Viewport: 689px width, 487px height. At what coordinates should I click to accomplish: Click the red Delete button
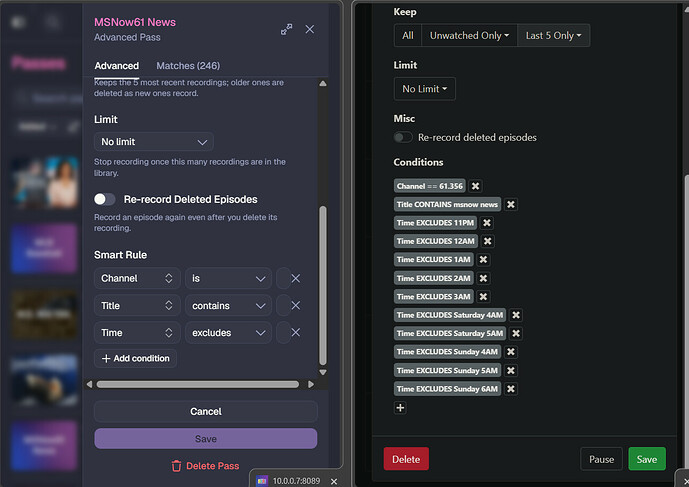pyautogui.click(x=406, y=459)
